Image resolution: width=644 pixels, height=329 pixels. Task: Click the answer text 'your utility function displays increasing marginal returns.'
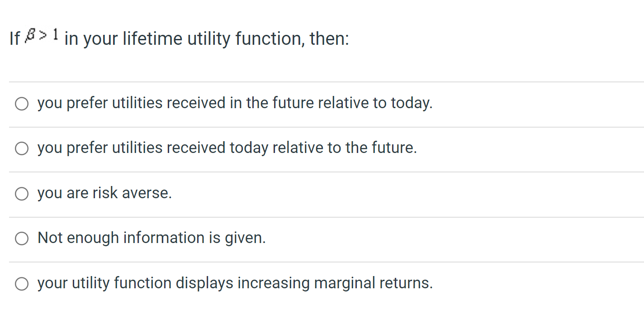point(235,283)
